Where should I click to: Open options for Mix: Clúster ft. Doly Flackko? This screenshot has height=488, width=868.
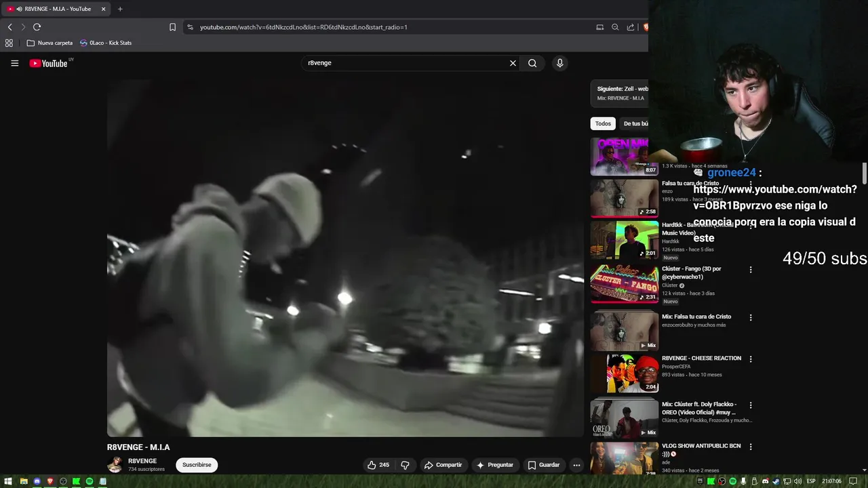pyautogui.click(x=751, y=405)
